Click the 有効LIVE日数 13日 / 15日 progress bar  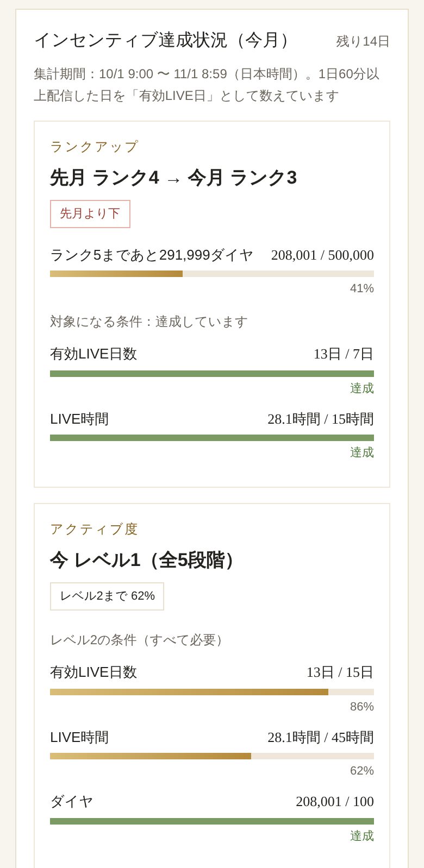[212, 692]
